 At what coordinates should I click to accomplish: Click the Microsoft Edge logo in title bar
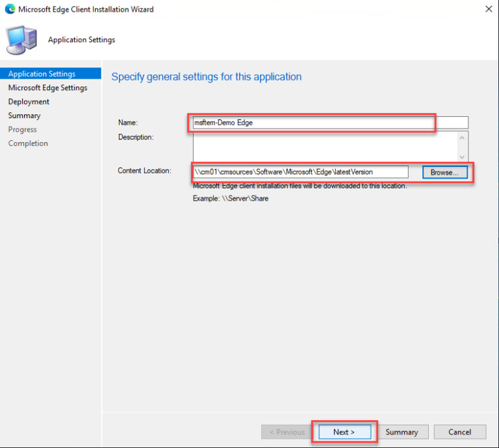tap(10, 9)
